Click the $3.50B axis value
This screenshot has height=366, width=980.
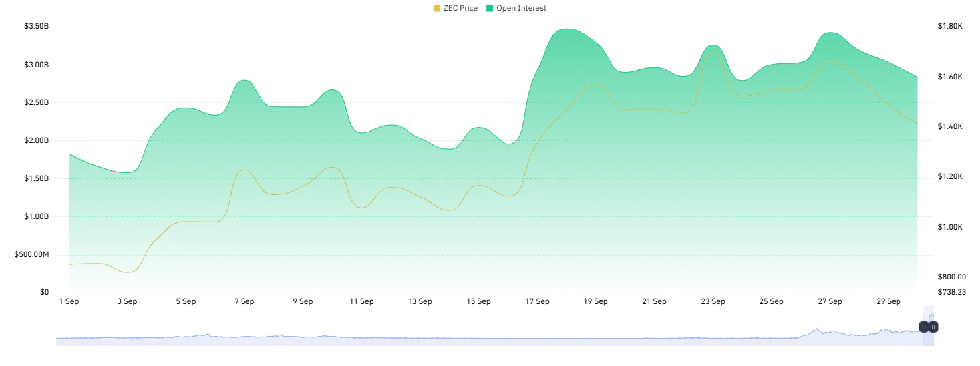click(37, 27)
